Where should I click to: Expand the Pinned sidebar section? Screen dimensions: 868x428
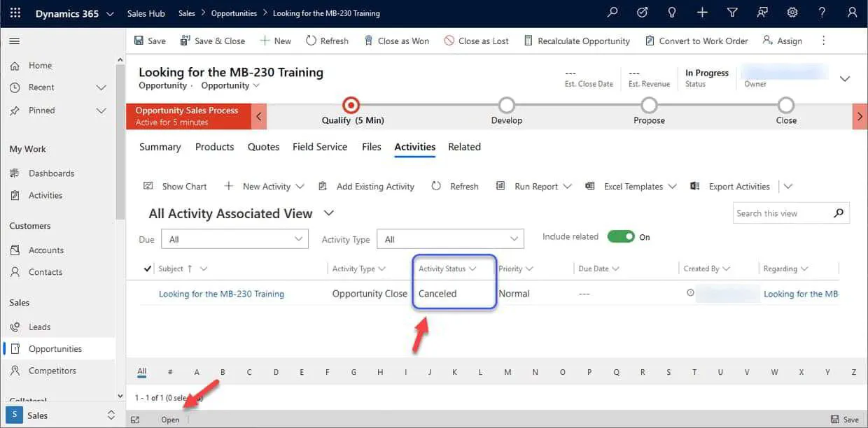pyautogui.click(x=101, y=110)
